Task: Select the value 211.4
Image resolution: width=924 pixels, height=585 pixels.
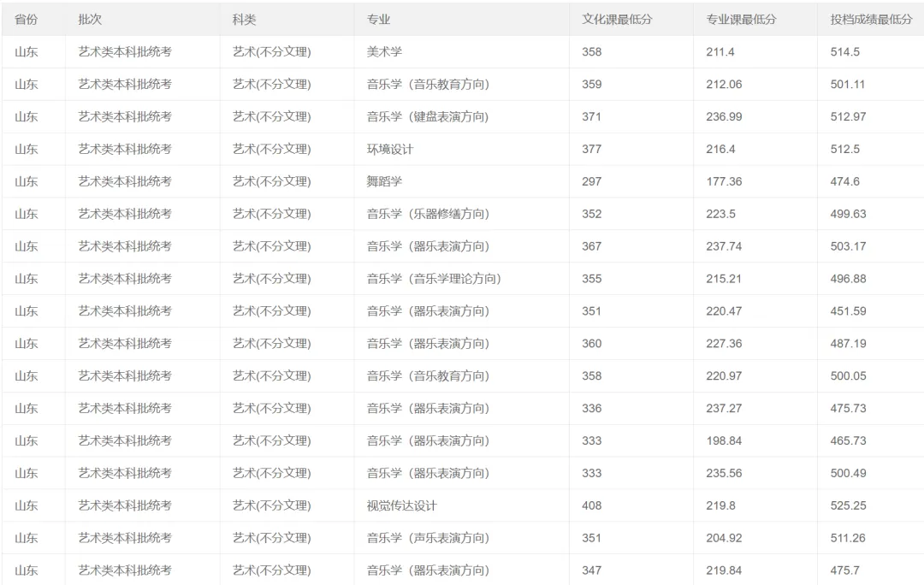Action: coord(720,52)
